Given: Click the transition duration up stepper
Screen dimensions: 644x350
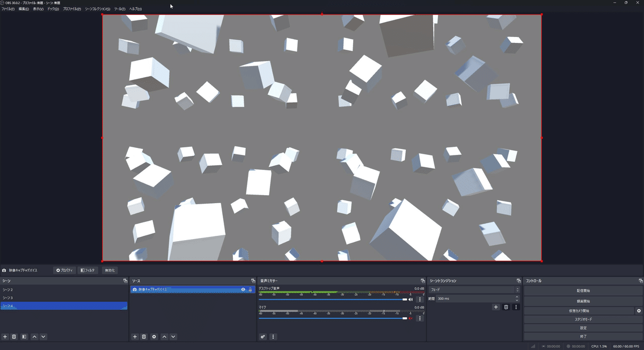Looking at the screenshot, I should tap(517, 296).
